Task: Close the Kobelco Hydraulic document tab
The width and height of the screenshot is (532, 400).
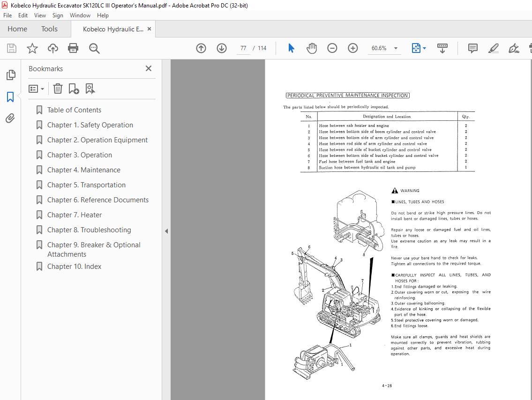Action: point(149,29)
